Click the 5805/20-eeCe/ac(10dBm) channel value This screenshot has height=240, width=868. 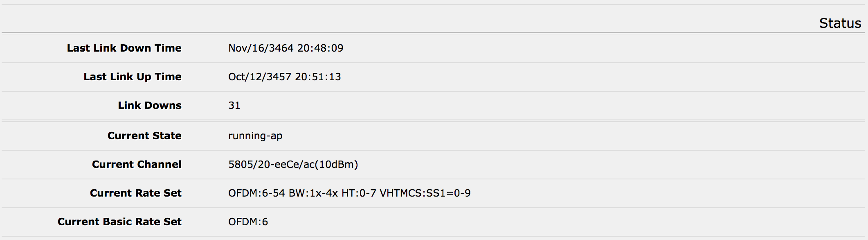pyautogui.click(x=293, y=165)
